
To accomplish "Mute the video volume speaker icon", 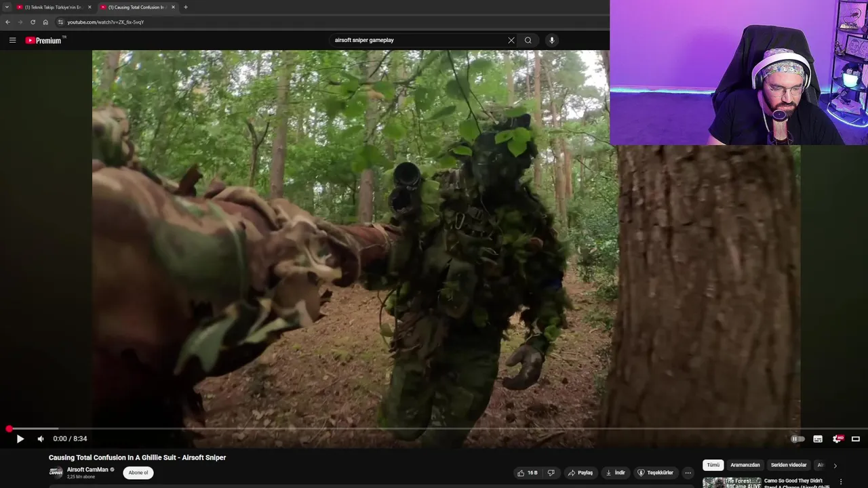I will [41, 439].
